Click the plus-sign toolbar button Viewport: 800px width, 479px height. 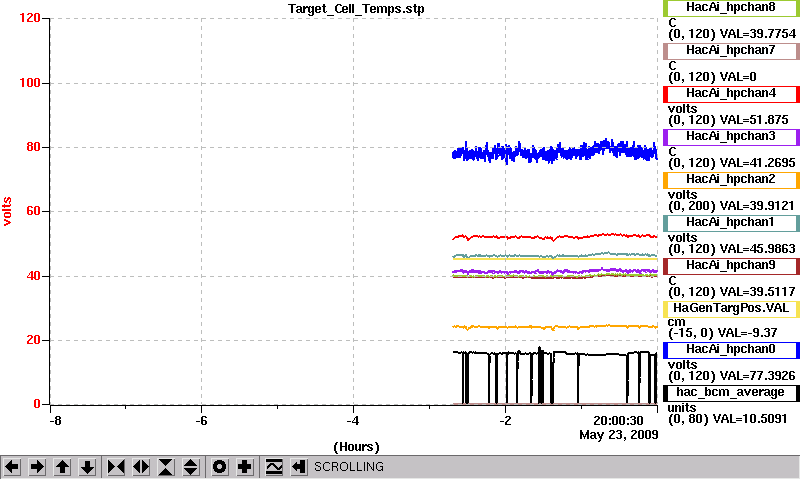(x=245, y=467)
